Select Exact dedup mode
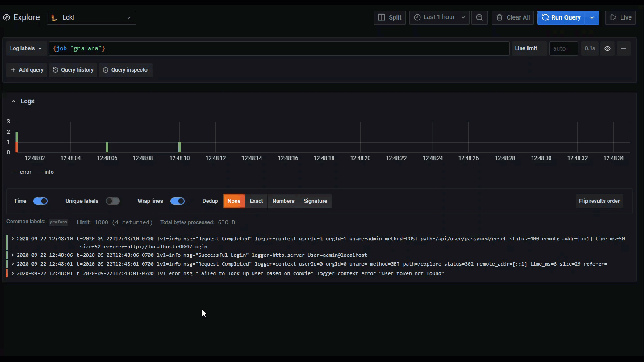The image size is (644, 362). point(256,201)
